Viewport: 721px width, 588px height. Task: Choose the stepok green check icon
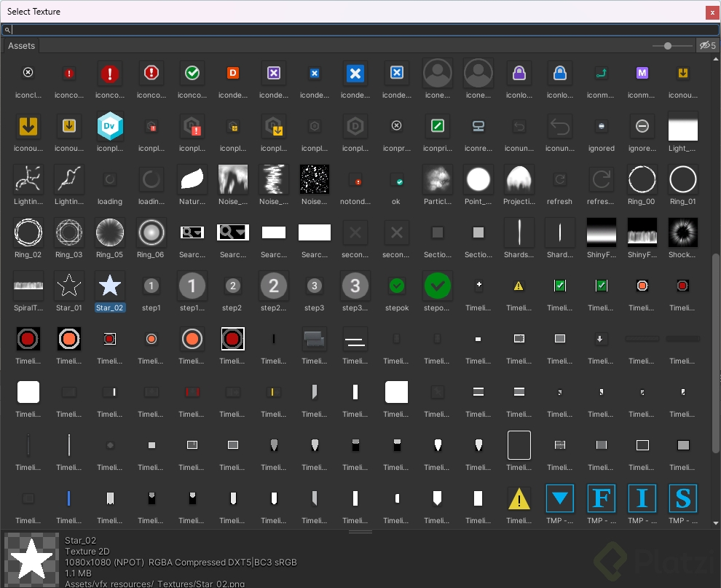click(x=396, y=286)
